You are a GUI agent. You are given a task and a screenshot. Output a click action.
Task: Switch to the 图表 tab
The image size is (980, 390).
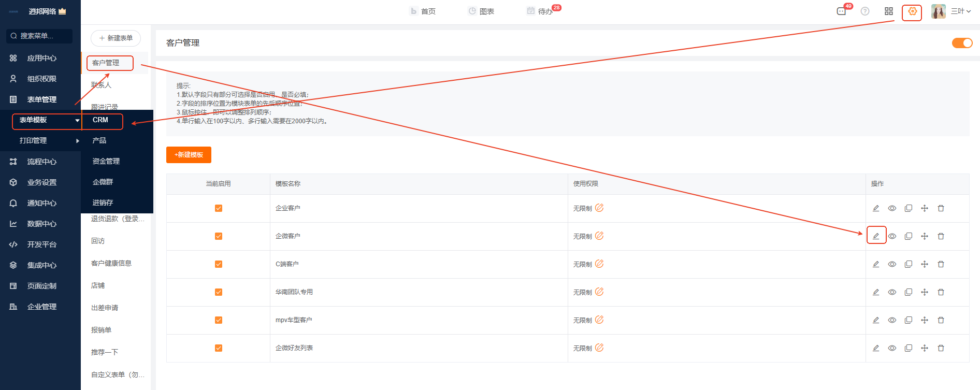click(x=481, y=11)
